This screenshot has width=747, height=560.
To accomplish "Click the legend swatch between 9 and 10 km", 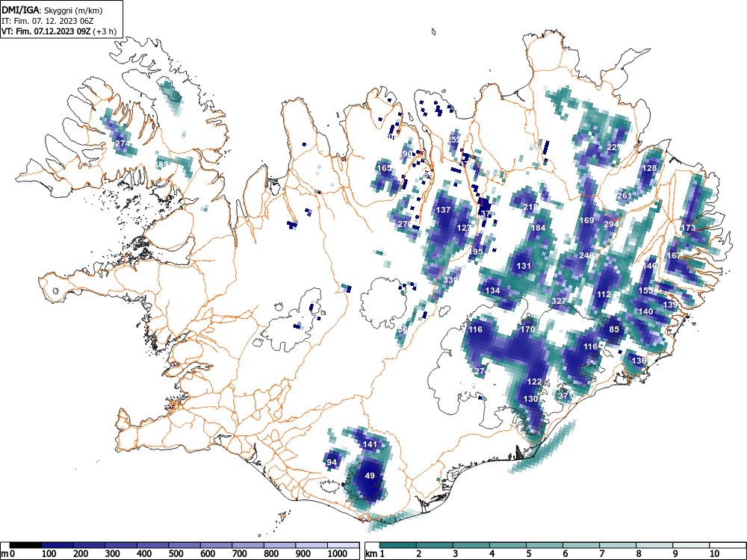I will [x=691, y=545].
